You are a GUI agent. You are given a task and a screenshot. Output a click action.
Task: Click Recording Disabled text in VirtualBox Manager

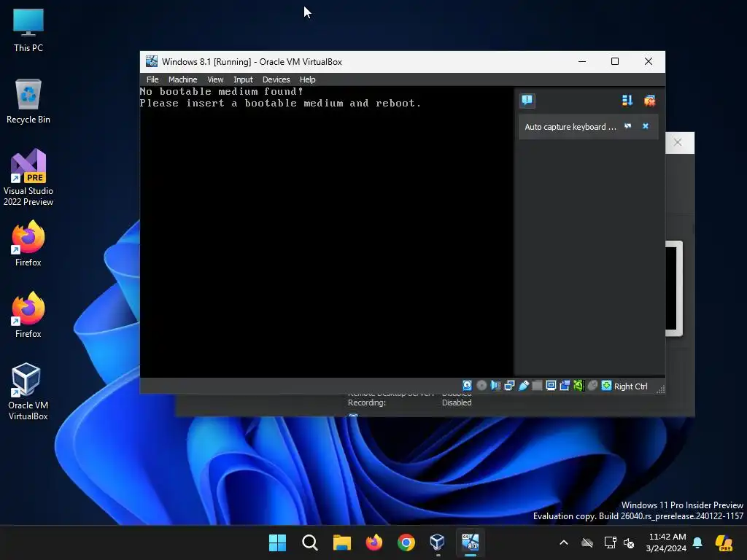(410, 402)
